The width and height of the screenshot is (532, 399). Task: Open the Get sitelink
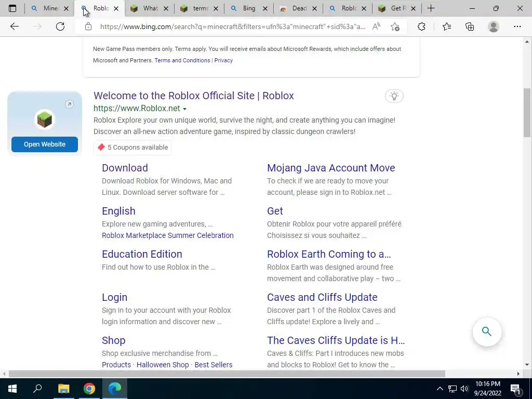(x=275, y=211)
